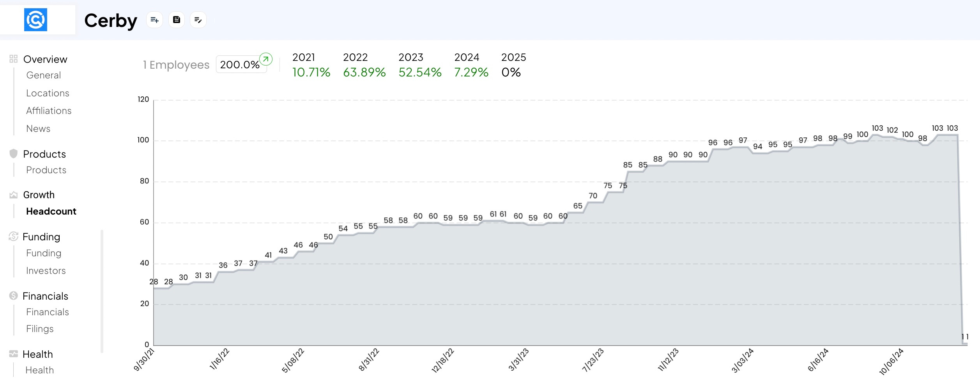This screenshot has width=980, height=380.
Task: Click the 8/31/22 date axis label
Action: pyautogui.click(x=369, y=360)
